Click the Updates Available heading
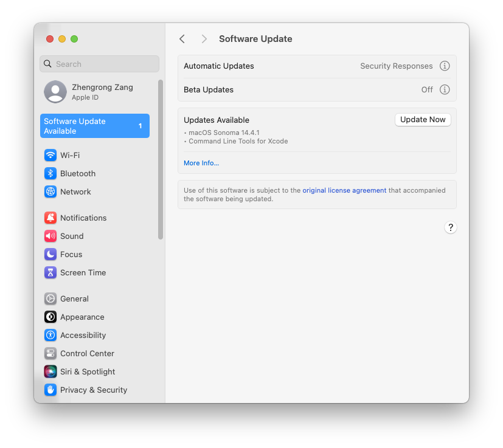The width and height of the screenshot is (503, 448). pyautogui.click(x=217, y=120)
